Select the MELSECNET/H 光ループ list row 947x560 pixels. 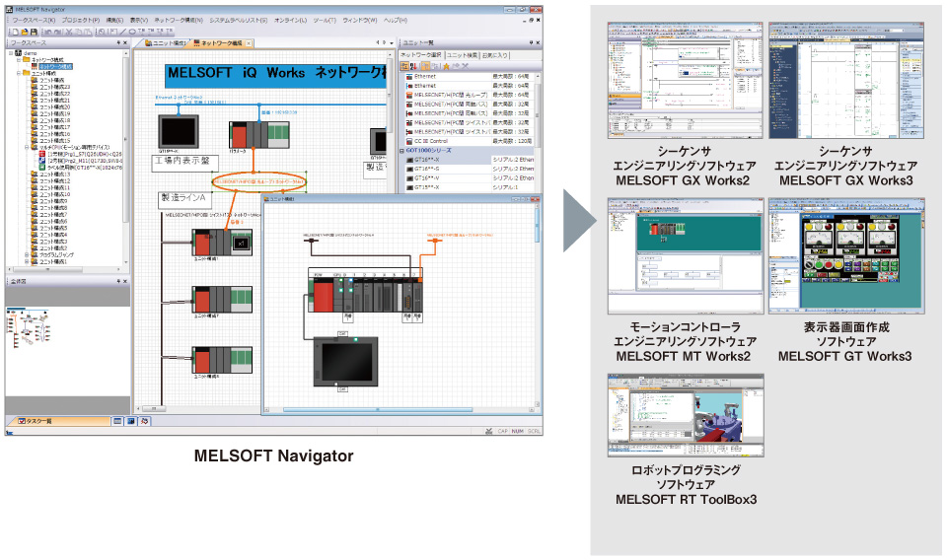469,95
